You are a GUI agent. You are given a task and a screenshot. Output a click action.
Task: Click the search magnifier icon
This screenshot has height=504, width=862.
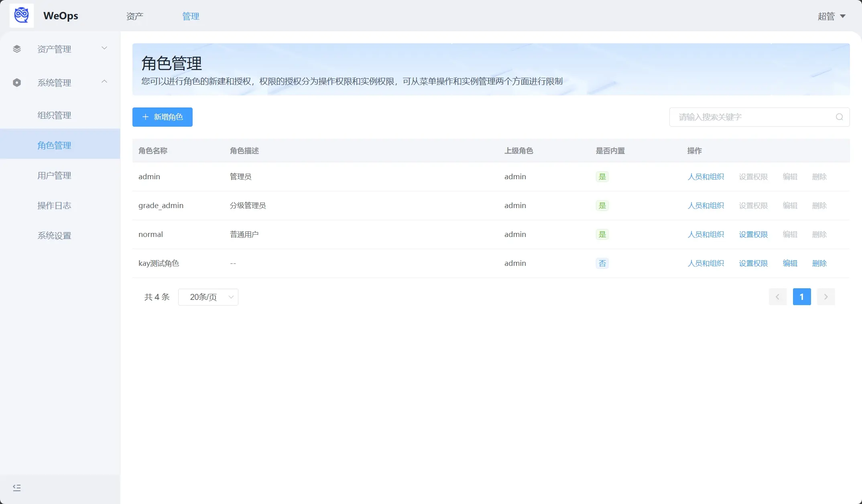[x=840, y=117]
